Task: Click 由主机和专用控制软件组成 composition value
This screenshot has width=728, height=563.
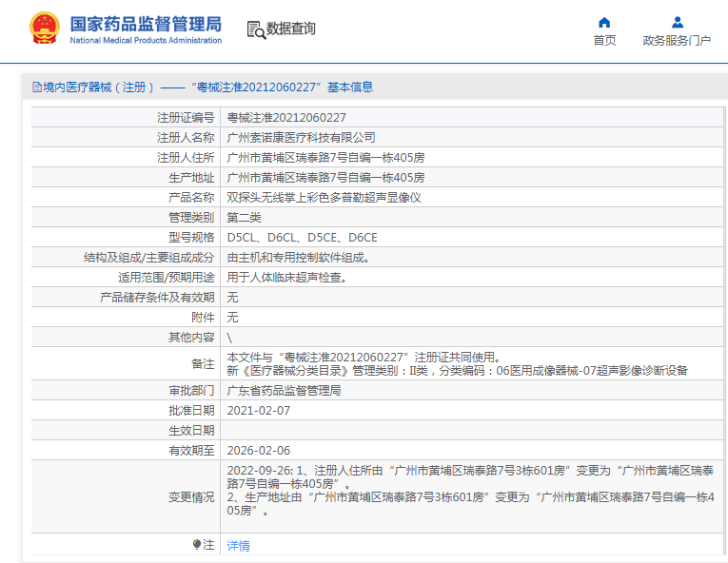Action: click(x=298, y=258)
